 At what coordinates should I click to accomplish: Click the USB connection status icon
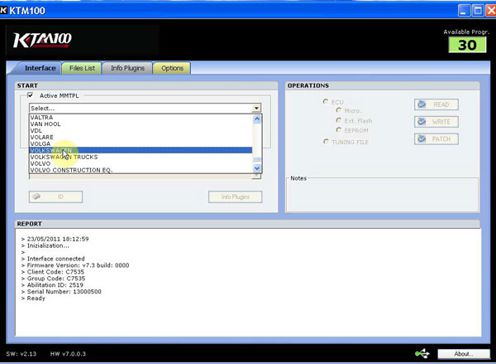pos(422,353)
